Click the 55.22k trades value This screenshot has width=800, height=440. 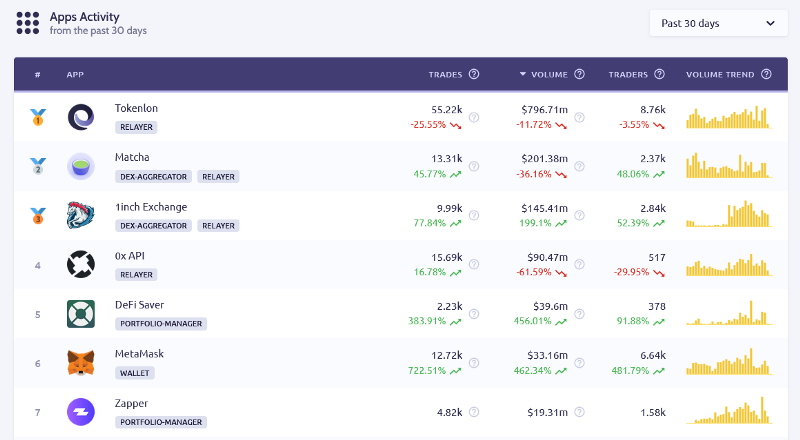pos(446,110)
